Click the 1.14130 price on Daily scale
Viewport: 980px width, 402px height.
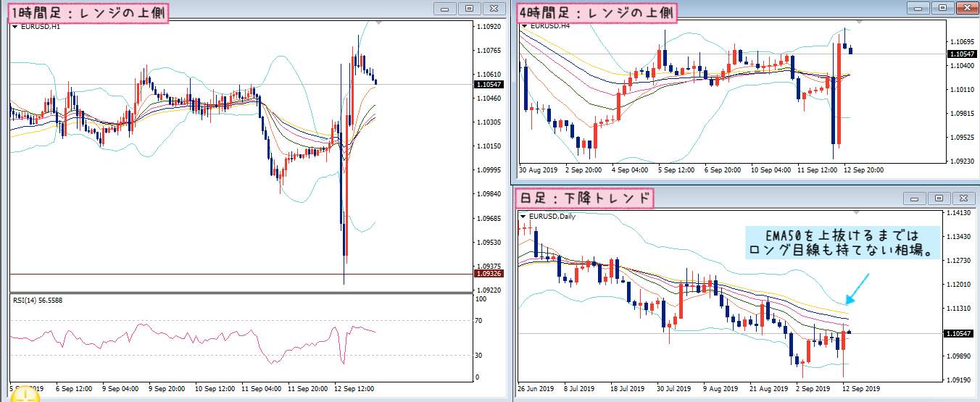959,213
